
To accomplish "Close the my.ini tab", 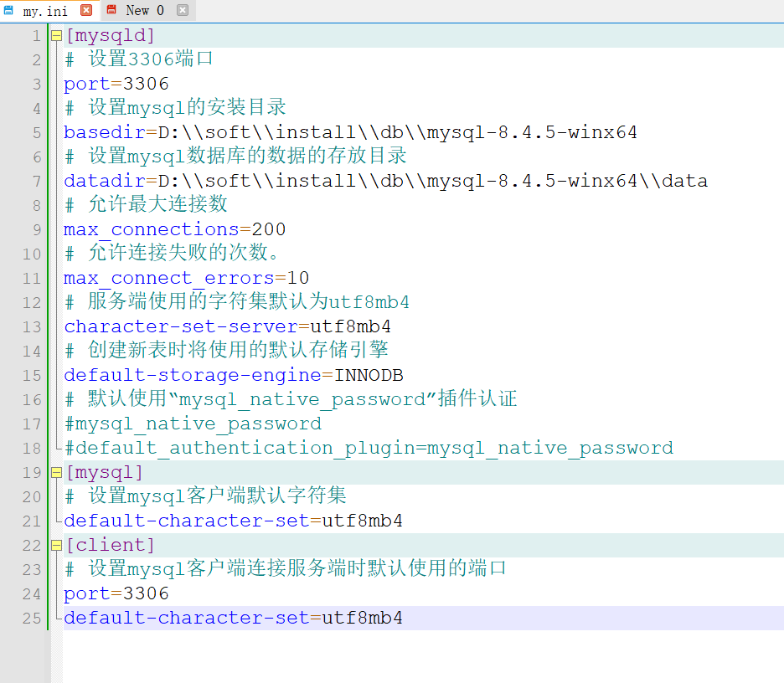I will 86,10.
